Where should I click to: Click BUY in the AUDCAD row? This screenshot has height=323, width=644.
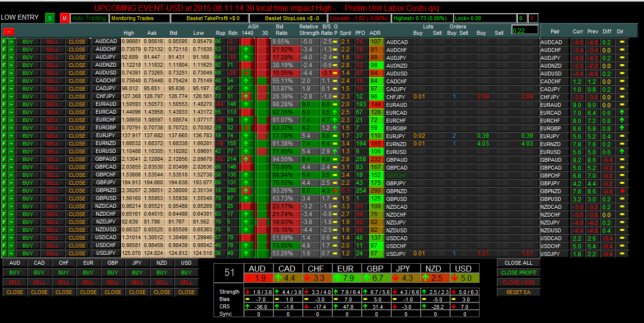(28, 42)
